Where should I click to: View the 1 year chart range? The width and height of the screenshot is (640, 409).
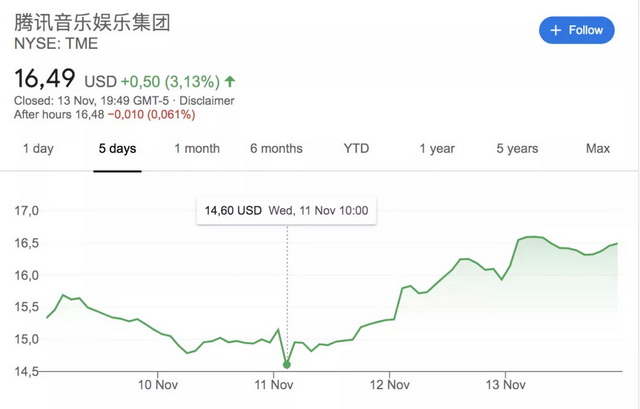[x=437, y=148]
